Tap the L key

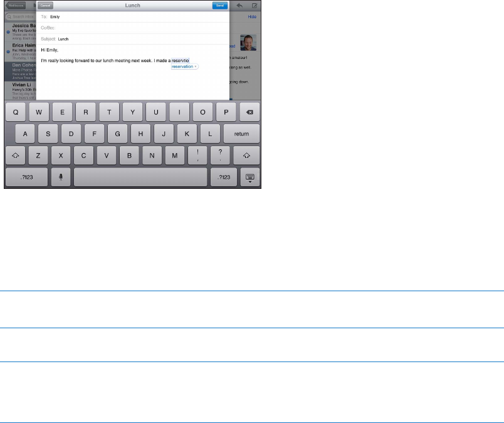[210, 134]
